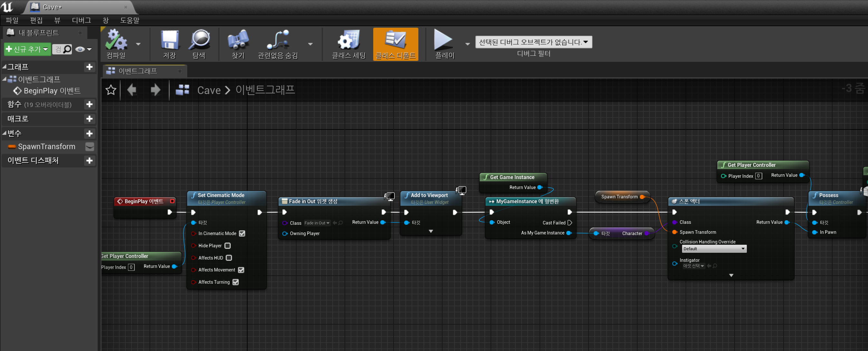This screenshot has width=868, height=351.
Task: Click the bookmark star in graph toolbar
Action: click(x=111, y=90)
